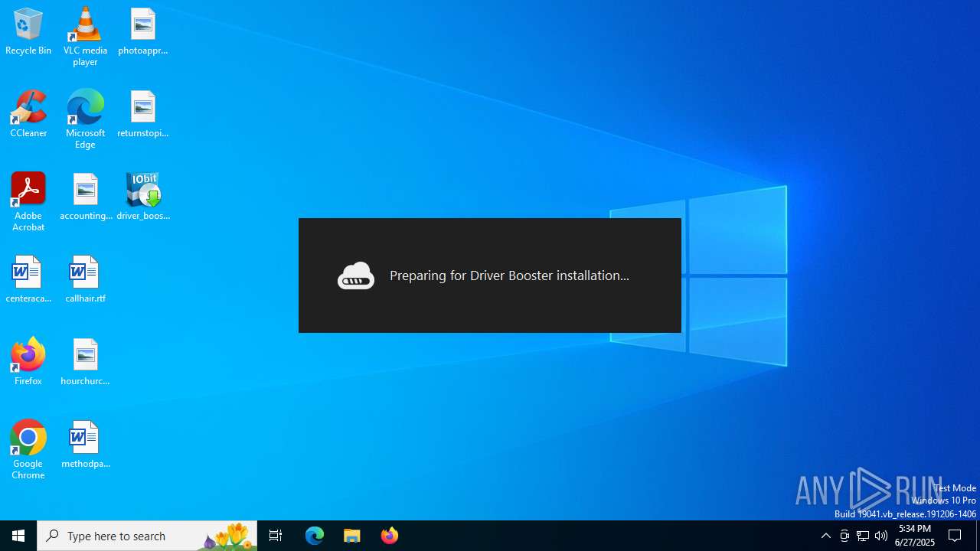The height and width of the screenshot is (551, 980).
Task: Select the Google Chrome desktop shortcut
Action: [28, 450]
